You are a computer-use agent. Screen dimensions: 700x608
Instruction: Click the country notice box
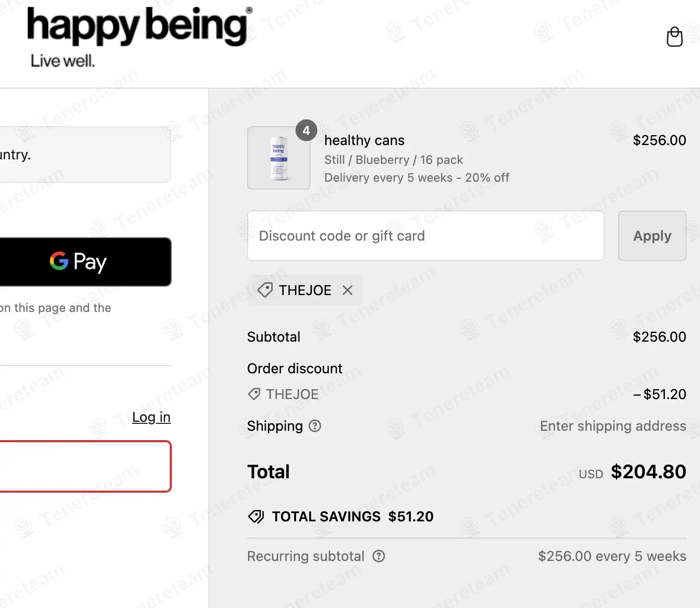pyautogui.click(x=85, y=154)
